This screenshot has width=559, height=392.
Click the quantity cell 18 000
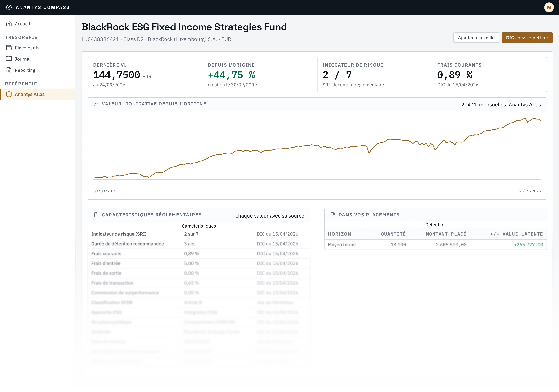click(398, 245)
